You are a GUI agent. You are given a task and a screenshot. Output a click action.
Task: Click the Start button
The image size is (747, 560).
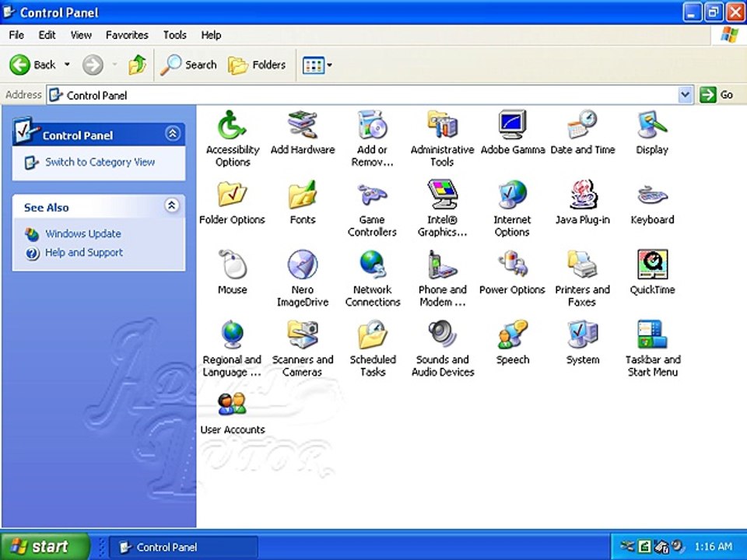[45, 546]
